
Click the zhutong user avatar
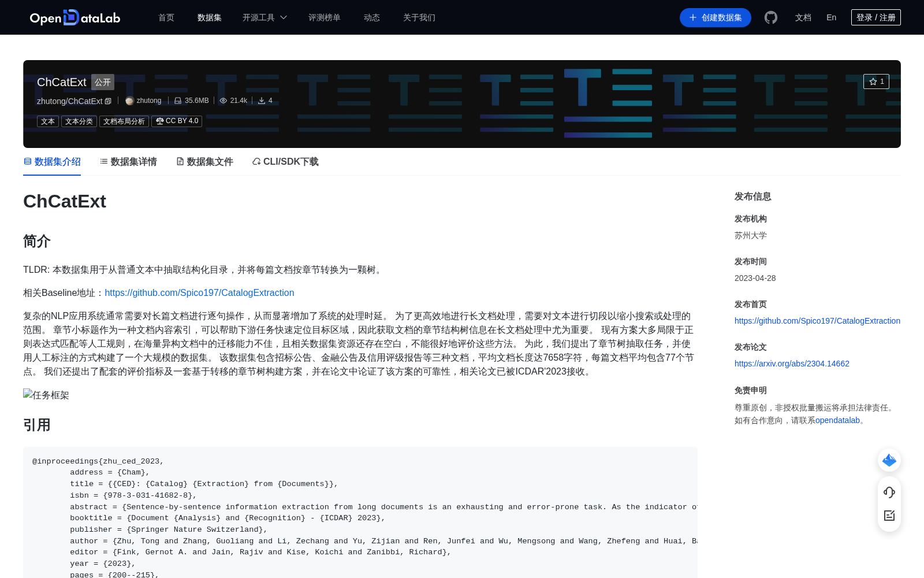pos(129,101)
